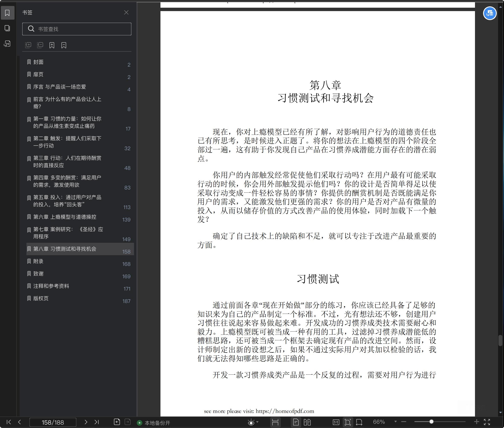Toggle the eye protection mode icon
This screenshot has width=504, height=428.
[251, 422]
